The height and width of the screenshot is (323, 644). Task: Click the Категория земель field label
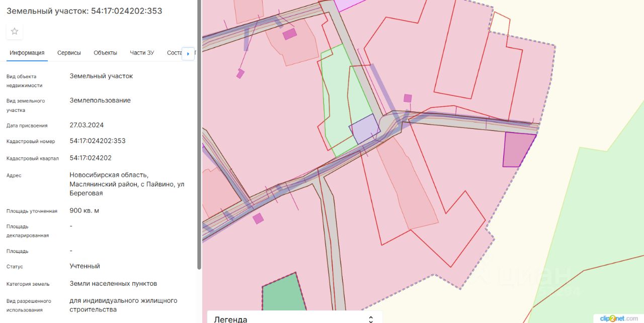pyautogui.click(x=28, y=284)
